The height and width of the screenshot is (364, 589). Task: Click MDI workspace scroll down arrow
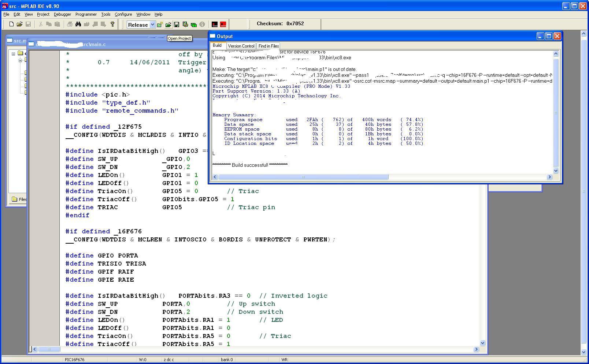point(584,352)
